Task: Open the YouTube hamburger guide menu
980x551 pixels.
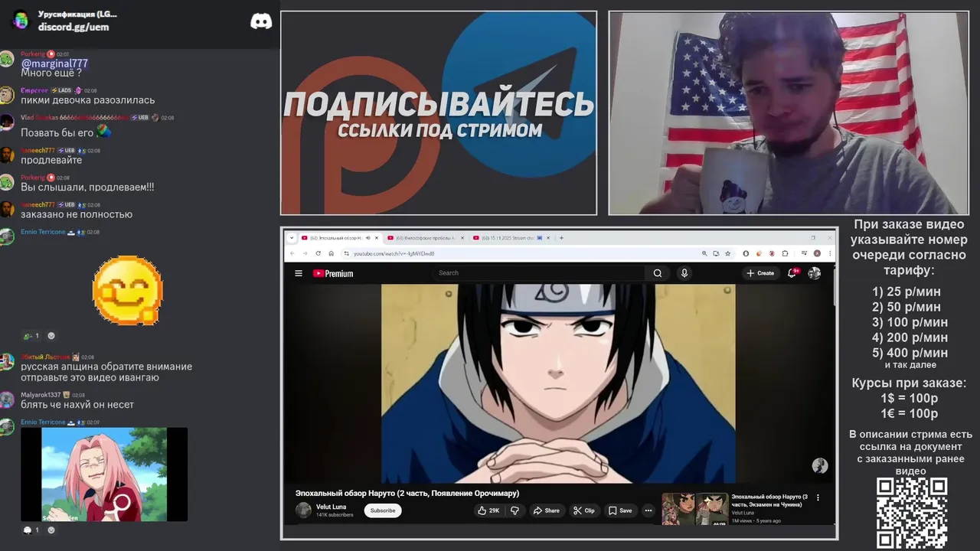Action: coord(299,273)
